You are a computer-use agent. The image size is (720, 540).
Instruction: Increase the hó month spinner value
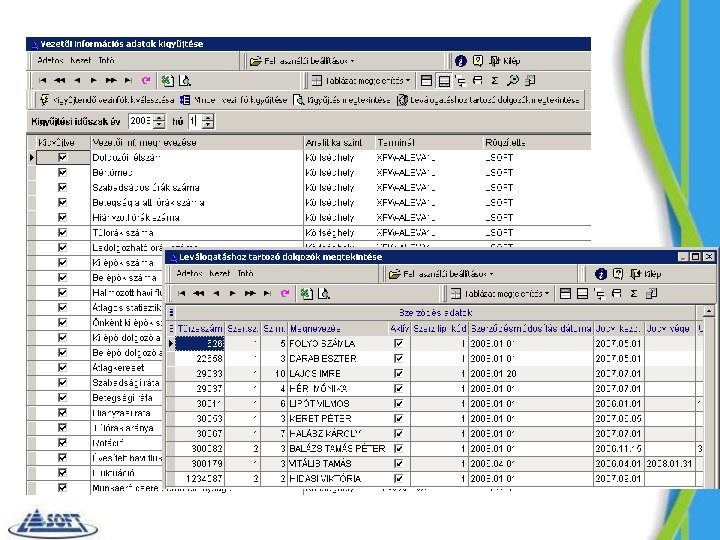pos(208,118)
